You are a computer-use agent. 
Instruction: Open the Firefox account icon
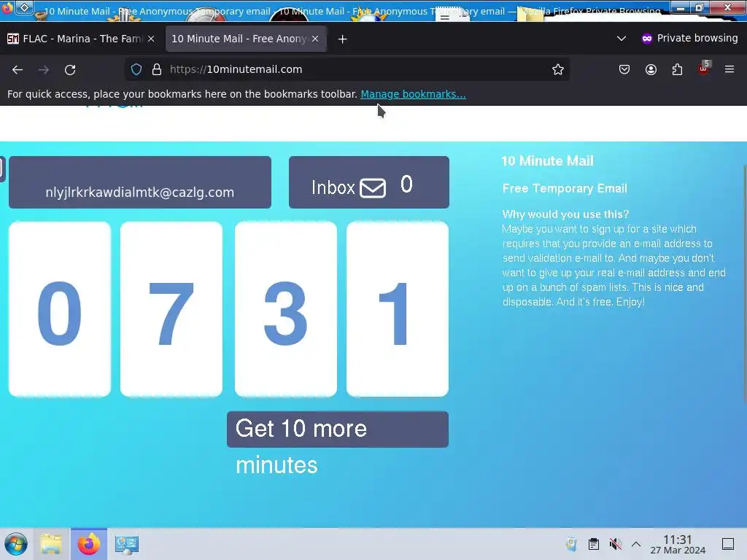[x=651, y=69]
